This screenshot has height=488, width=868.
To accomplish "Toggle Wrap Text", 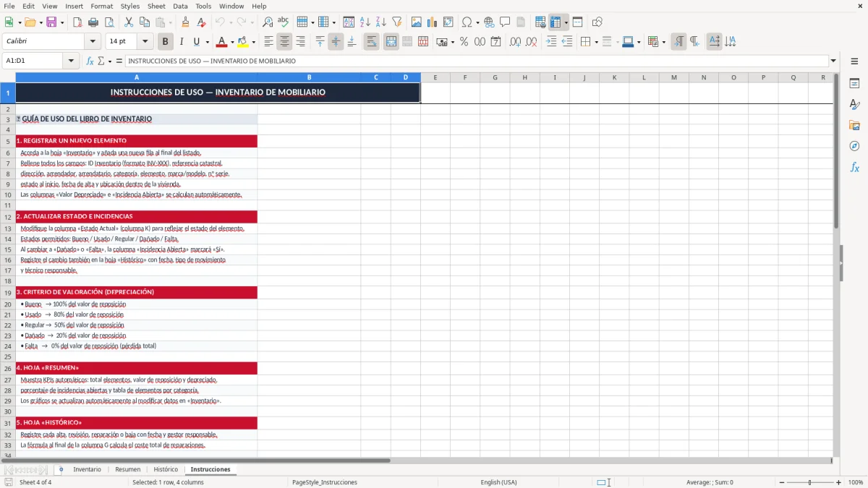I will [x=371, y=42].
